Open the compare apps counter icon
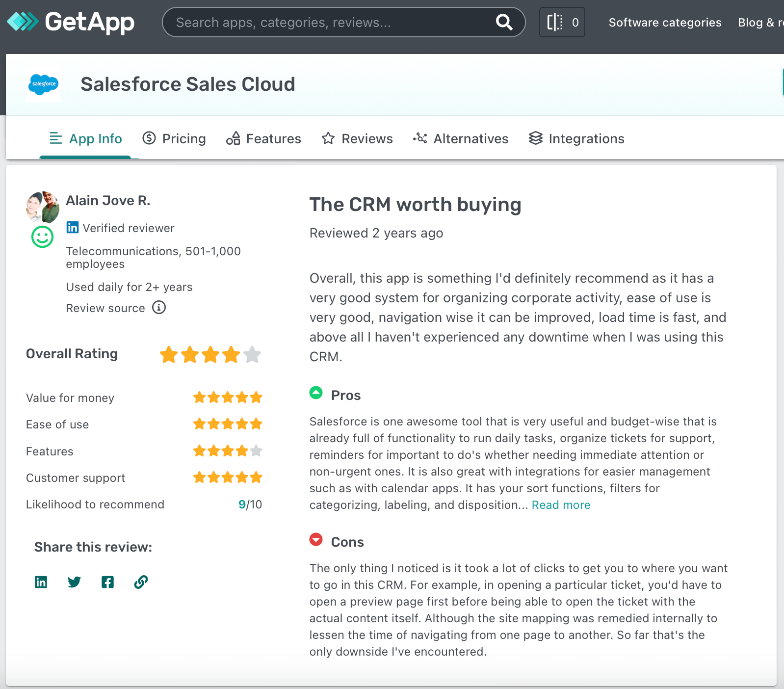 coord(562,22)
